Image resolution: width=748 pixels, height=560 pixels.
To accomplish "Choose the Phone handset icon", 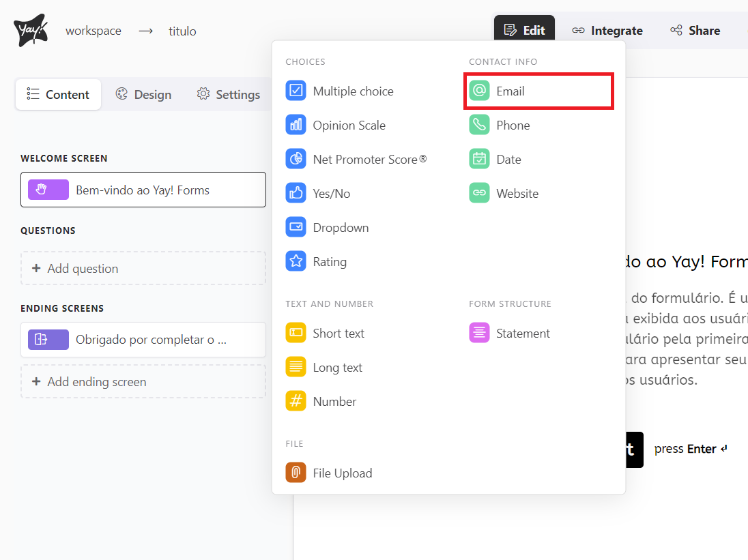I will coord(479,125).
